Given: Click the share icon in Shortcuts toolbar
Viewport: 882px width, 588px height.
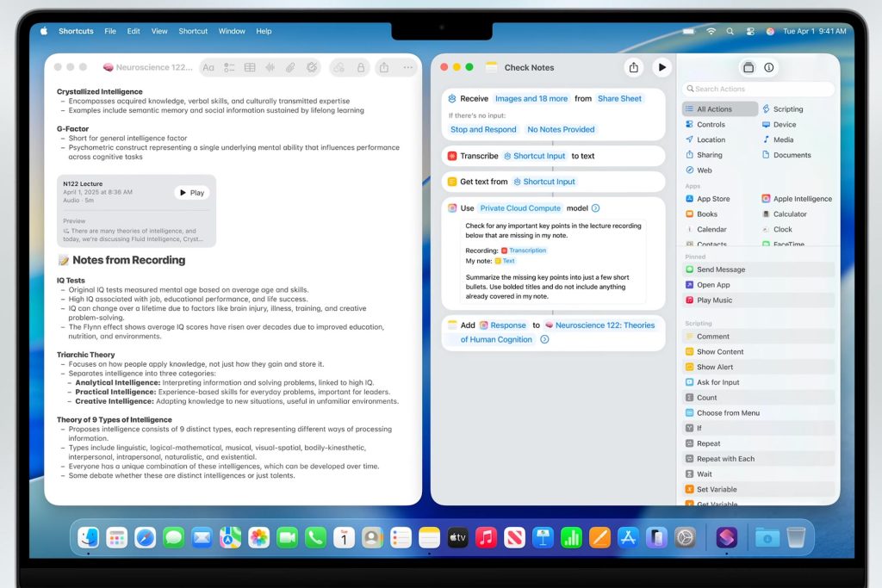Looking at the screenshot, I should 634,67.
